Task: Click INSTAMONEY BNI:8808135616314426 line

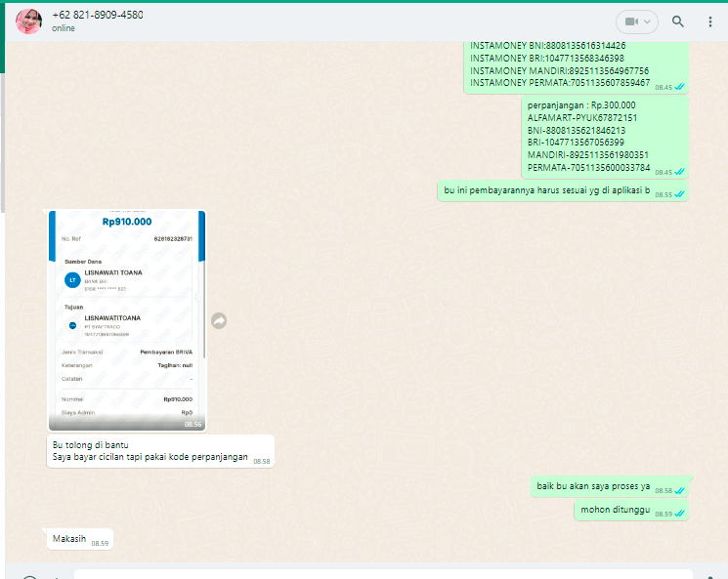Action: pyautogui.click(x=548, y=46)
